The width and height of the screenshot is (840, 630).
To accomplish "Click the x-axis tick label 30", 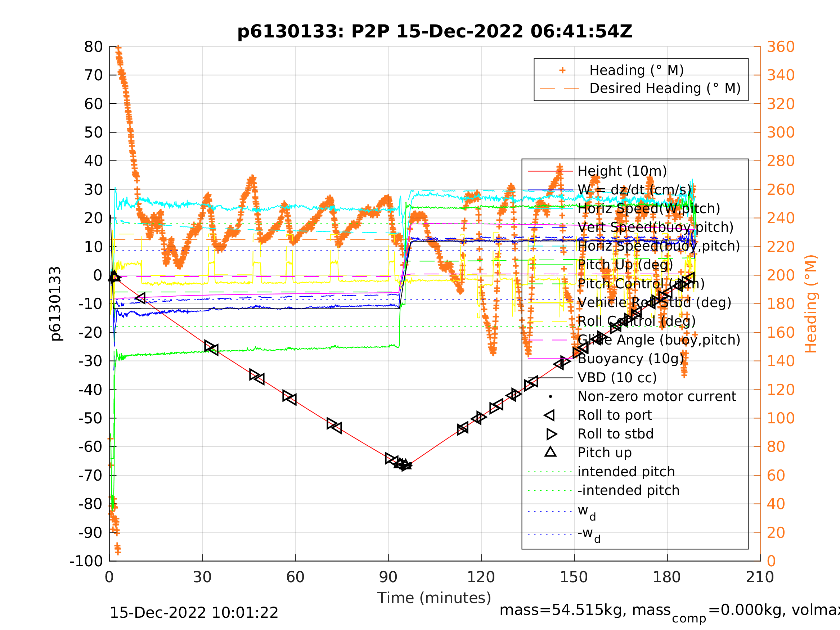I will [202, 577].
